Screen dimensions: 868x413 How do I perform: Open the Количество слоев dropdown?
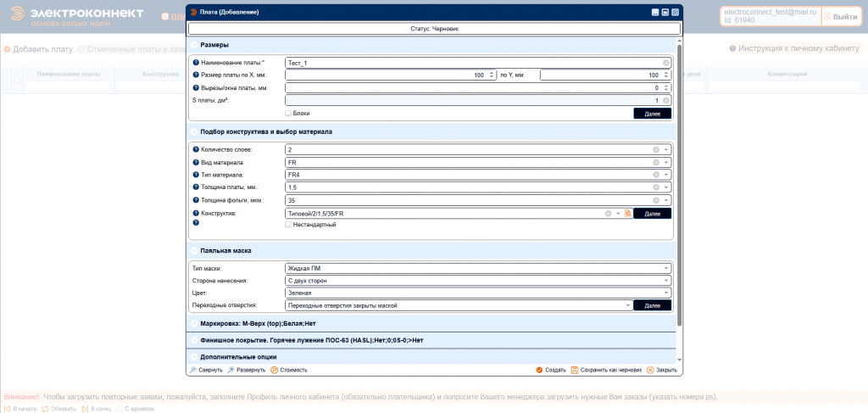click(667, 149)
